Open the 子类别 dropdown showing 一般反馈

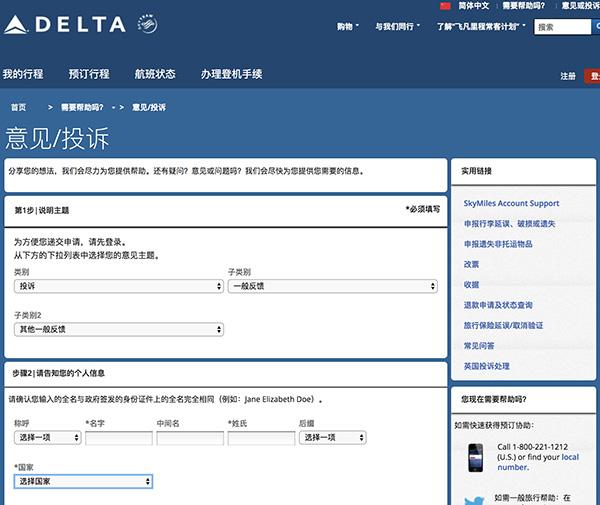(332, 286)
